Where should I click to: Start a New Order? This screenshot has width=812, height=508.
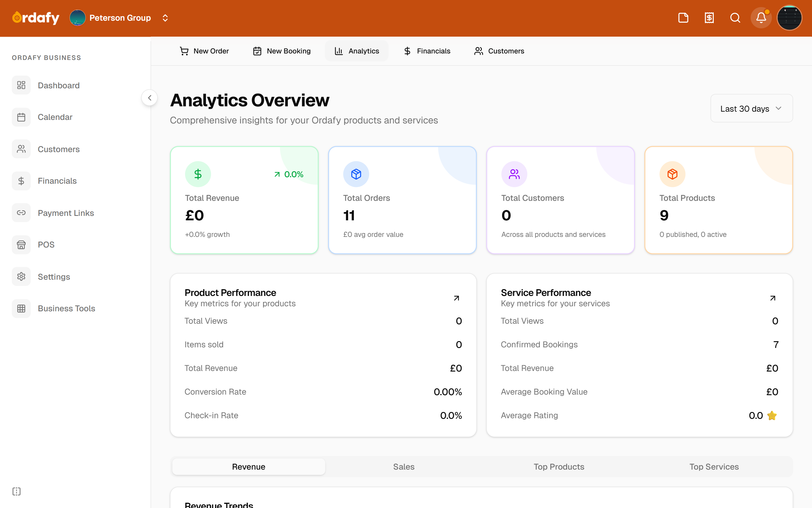point(204,51)
